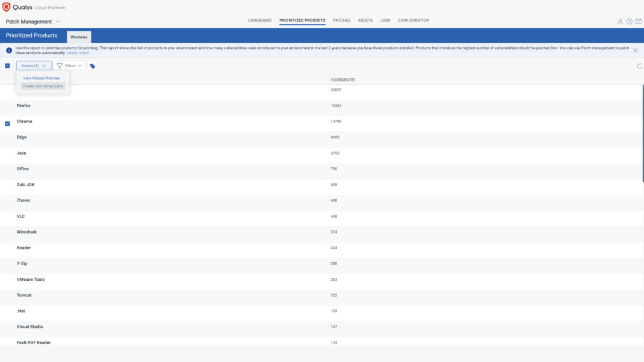
Task: Select the Chrome product name
Action: (24, 121)
